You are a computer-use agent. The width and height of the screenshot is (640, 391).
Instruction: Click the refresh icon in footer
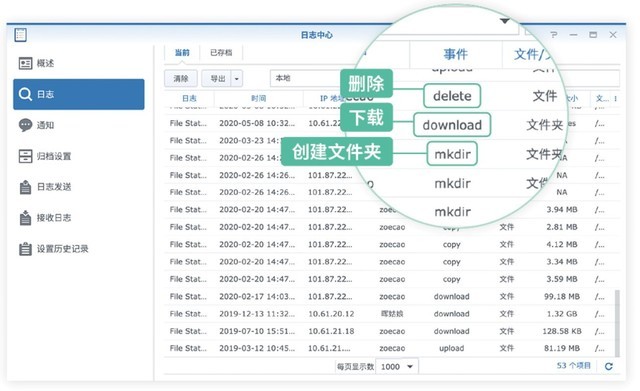tap(609, 366)
